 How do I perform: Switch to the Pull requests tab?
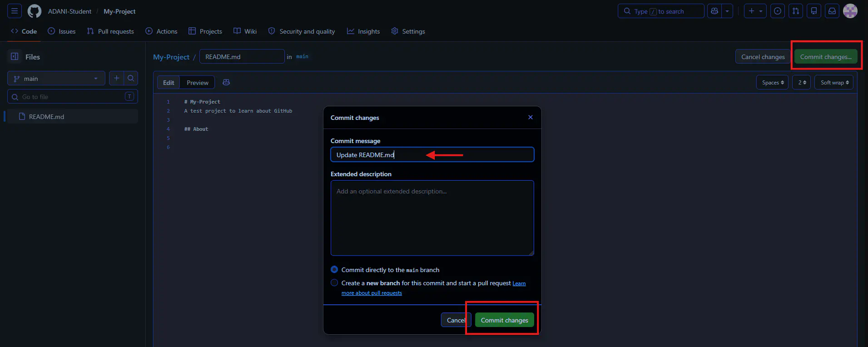(110, 31)
